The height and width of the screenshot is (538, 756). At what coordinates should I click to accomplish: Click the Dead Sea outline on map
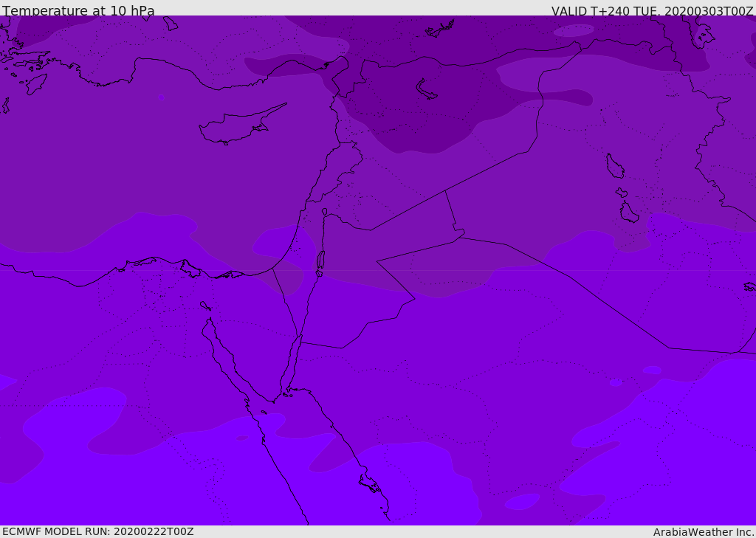[320, 260]
